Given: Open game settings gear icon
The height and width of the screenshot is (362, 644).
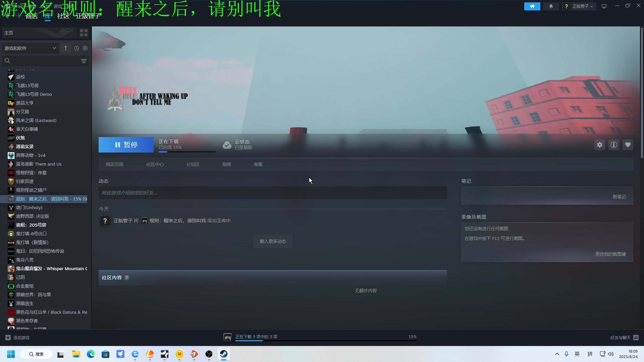Looking at the screenshot, I should [600, 145].
